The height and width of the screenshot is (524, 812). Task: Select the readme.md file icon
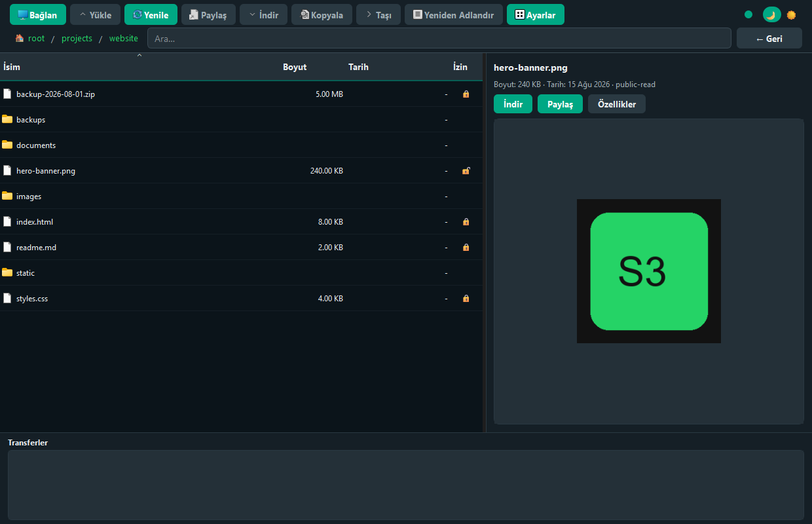click(7, 247)
